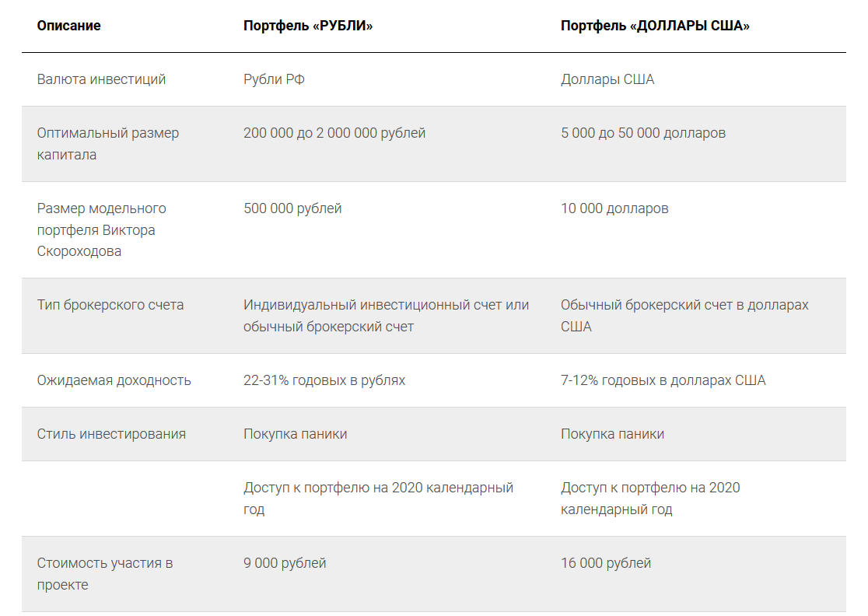Click the "Стиль инвестирования" row label
The image size is (868, 616).
[111, 434]
